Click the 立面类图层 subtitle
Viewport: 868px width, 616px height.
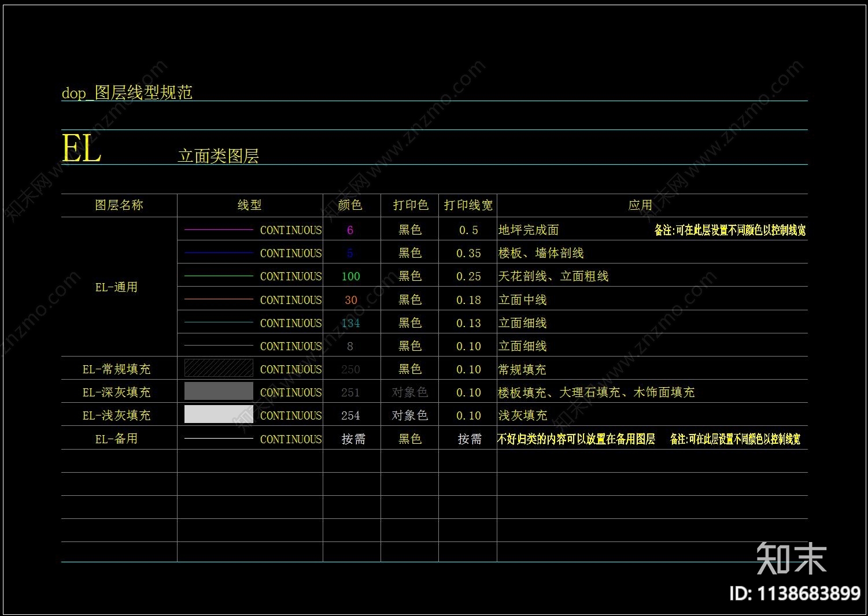pyautogui.click(x=218, y=156)
